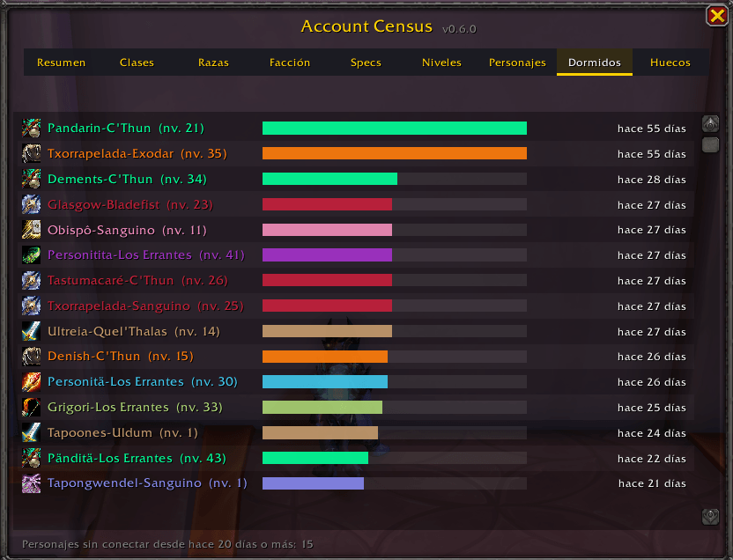Click the 'Personajes sin conectar' footer text
This screenshot has width=733, height=560.
(167, 544)
